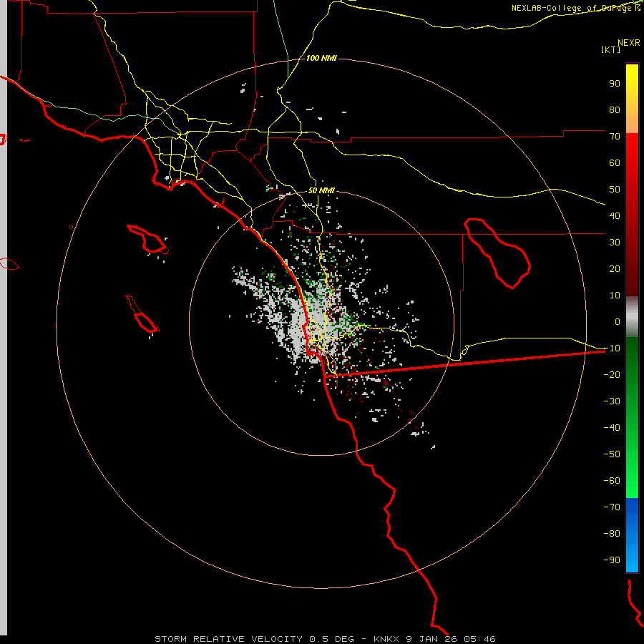The width and height of the screenshot is (644, 644).
Task: Click the 0 value on the velocity scale
Action: pyautogui.click(x=618, y=322)
